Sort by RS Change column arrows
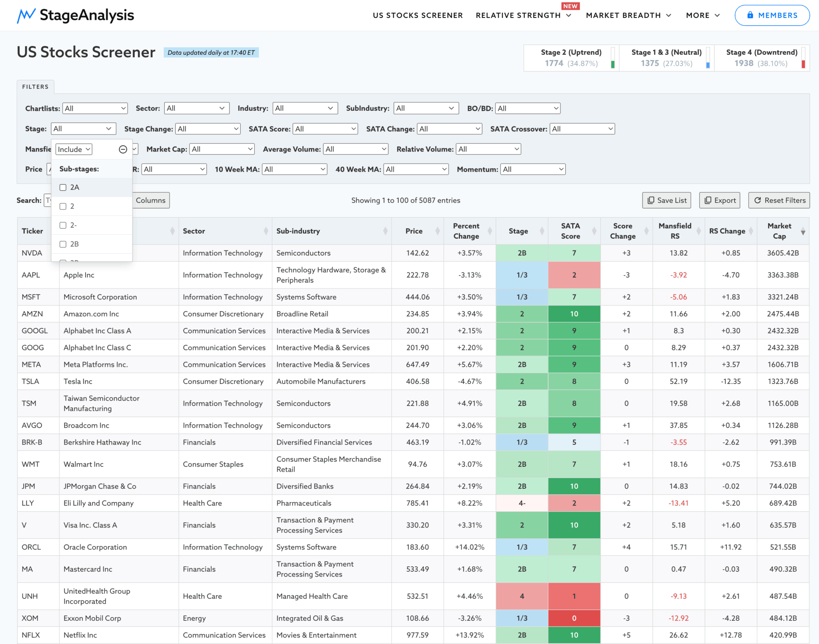This screenshot has height=644, width=819. pyautogui.click(x=751, y=231)
